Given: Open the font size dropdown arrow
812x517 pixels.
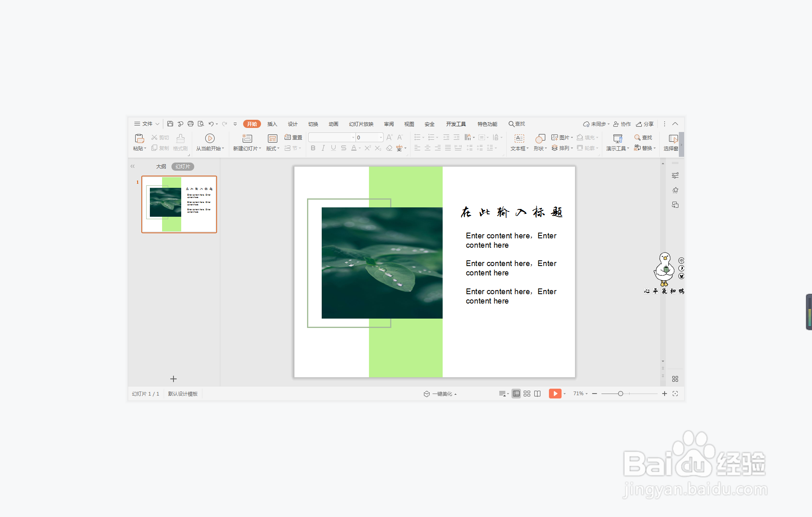Looking at the screenshot, I should click(381, 137).
